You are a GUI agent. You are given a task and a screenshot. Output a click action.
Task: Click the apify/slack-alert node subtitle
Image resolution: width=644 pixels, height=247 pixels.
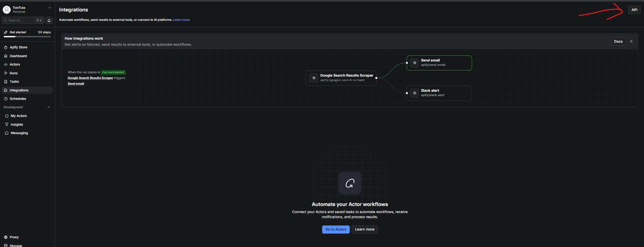click(433, 95)
